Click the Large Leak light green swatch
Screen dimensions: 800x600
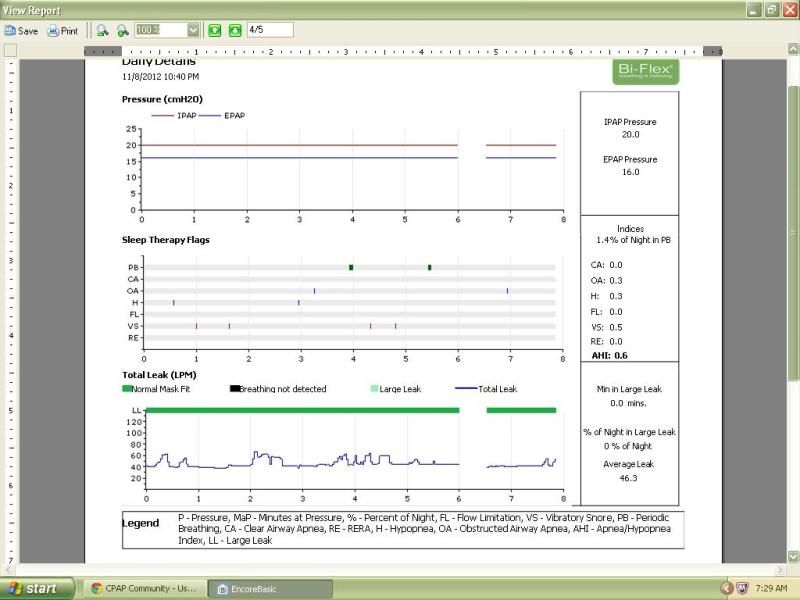tap(374, 389)
